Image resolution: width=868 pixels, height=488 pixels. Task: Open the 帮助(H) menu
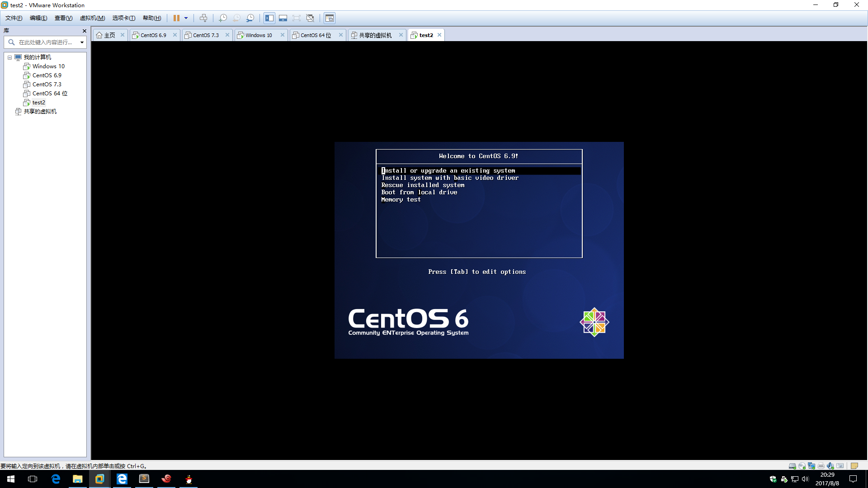[152, 18]
